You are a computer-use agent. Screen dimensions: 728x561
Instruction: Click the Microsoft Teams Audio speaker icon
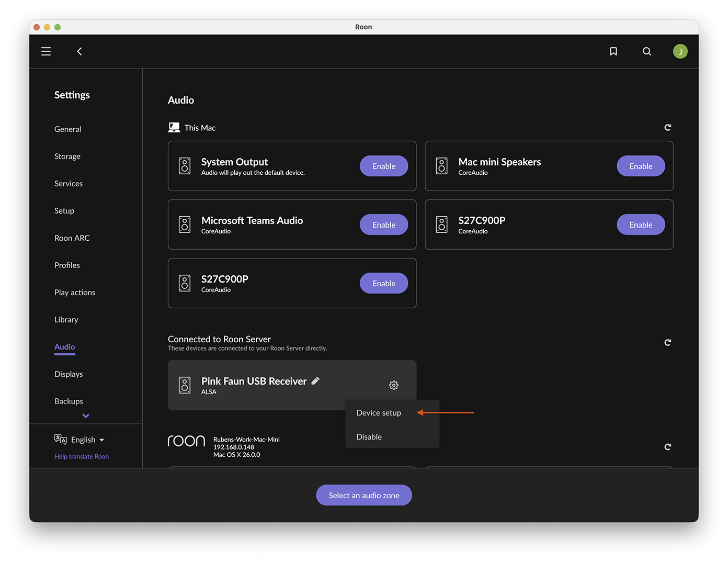click(x=185, y=225)
